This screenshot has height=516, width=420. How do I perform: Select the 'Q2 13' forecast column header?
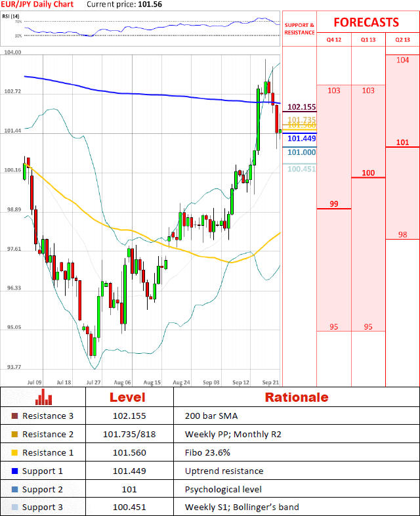(x=402, y=40)
